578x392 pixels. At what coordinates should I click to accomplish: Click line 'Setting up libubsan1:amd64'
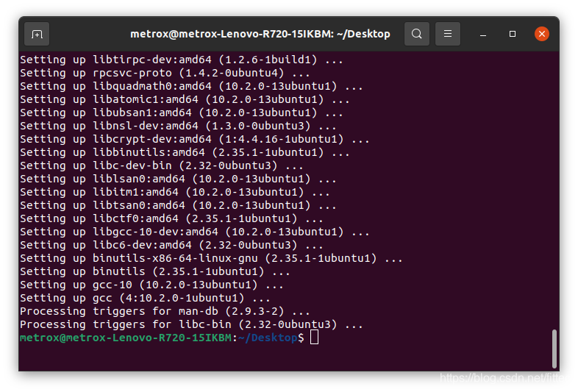point(182,113)
